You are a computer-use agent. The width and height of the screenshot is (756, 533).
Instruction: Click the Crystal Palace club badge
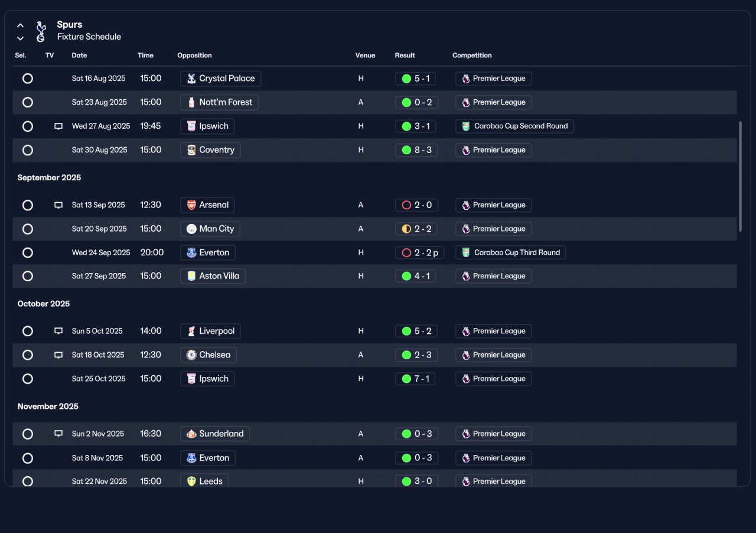tap(191, 79)
